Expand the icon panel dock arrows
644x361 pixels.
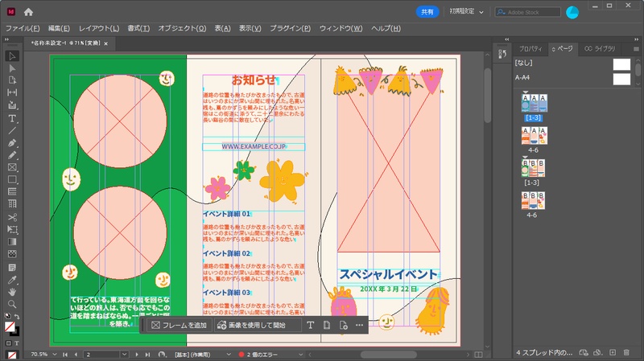[507, 39]
